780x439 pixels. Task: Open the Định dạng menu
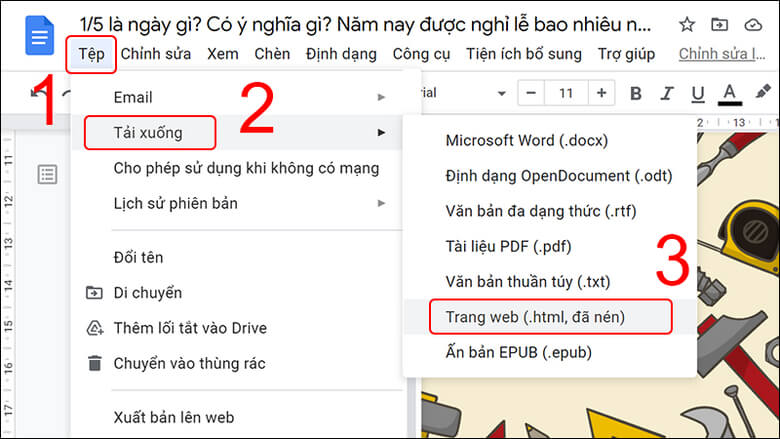[341, 54]
